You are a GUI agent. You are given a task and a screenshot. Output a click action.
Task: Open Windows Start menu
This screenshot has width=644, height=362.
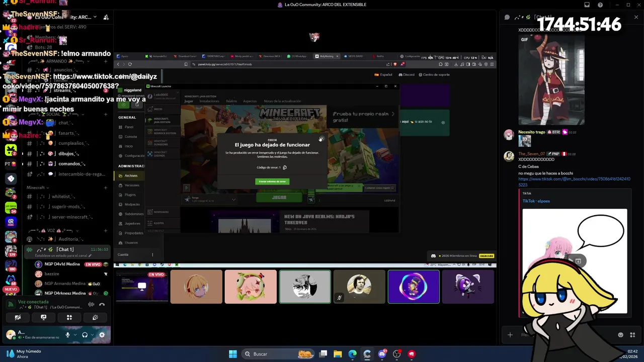(x=233, y=354)
